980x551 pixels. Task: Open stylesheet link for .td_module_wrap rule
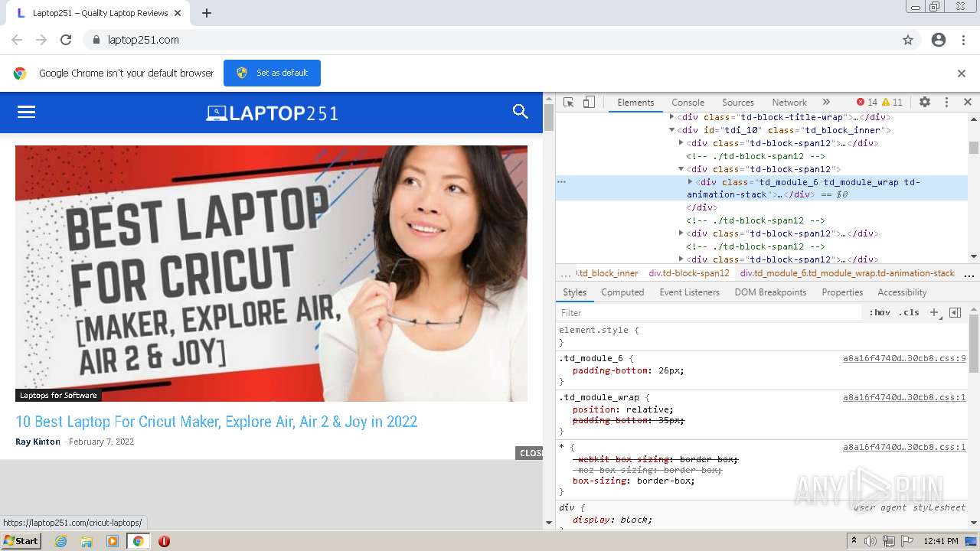904,397
